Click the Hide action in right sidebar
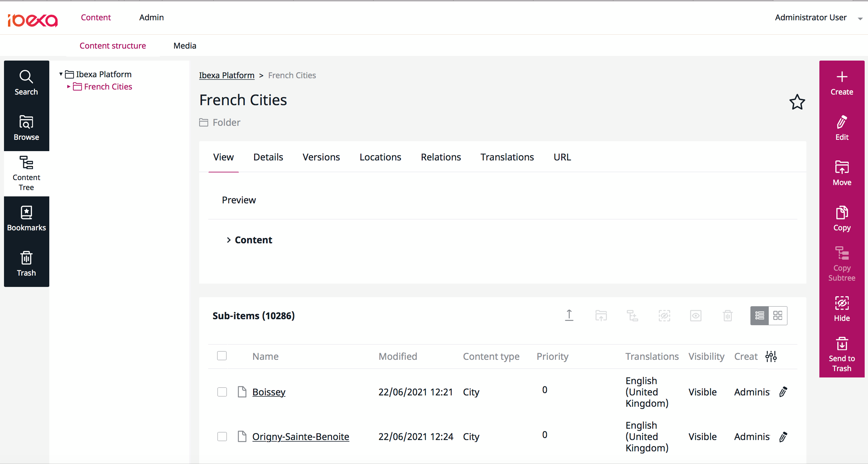Screen dimensions: 868x464 pos(841,309)
